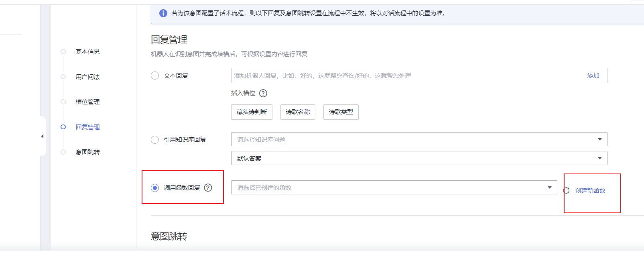The image size is (644, 253).
Task: Click the refresh icon beside 创建新函数
Action: coord(566,190)
